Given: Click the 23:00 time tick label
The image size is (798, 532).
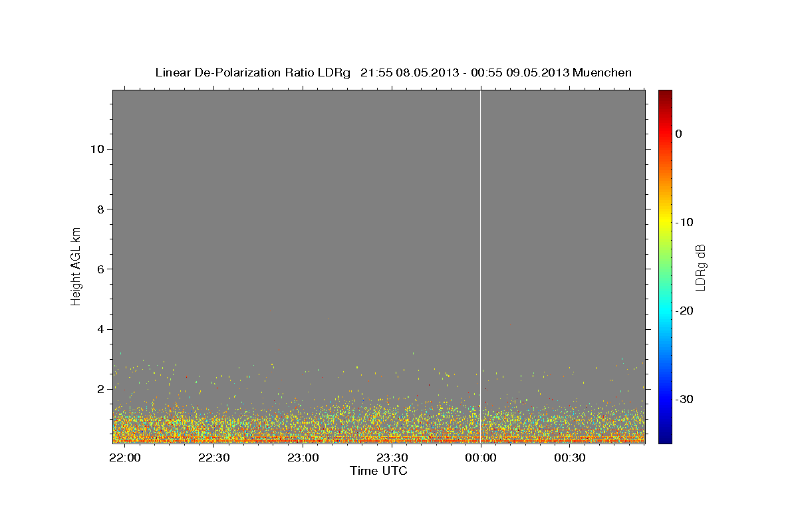Looking at the screenshot, I should tap(303, 458).
